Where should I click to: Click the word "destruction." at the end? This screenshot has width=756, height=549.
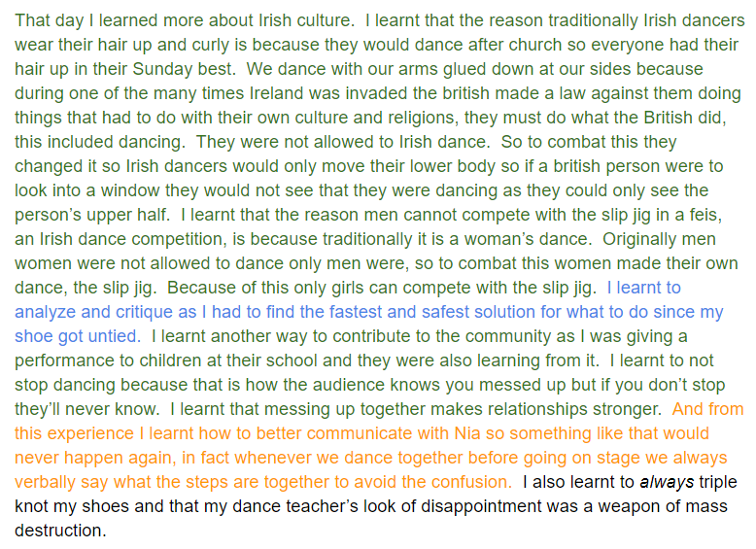pos(60,531)
